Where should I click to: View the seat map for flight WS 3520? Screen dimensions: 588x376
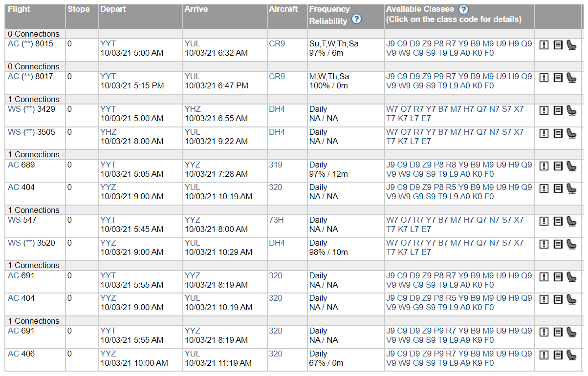(571, 244)
